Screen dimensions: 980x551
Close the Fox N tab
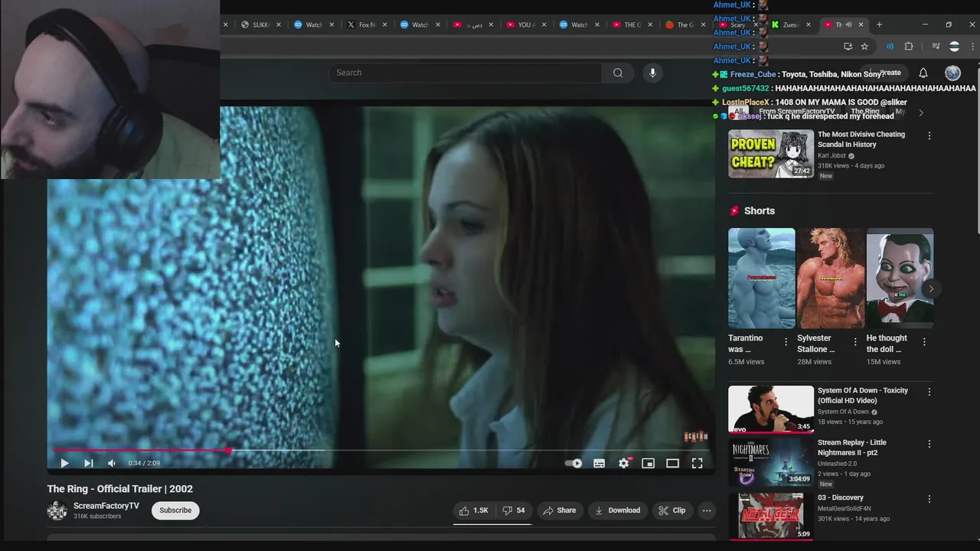click(384, 24)
